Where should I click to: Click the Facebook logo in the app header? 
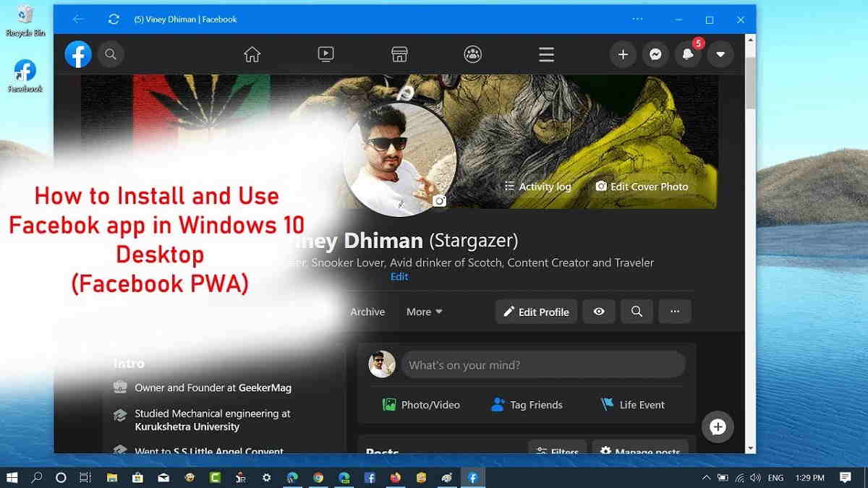tap(78, 54)
